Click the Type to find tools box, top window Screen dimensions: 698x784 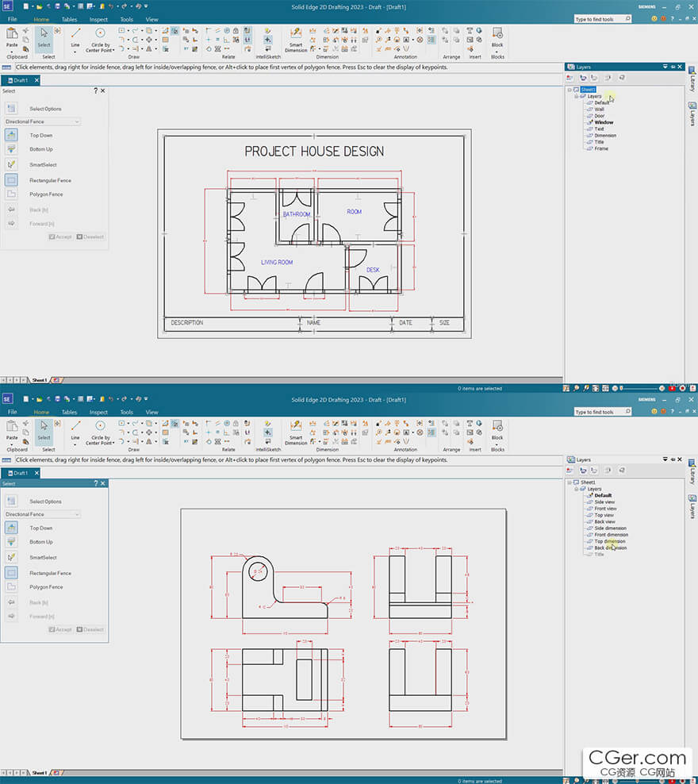point(603,19)
